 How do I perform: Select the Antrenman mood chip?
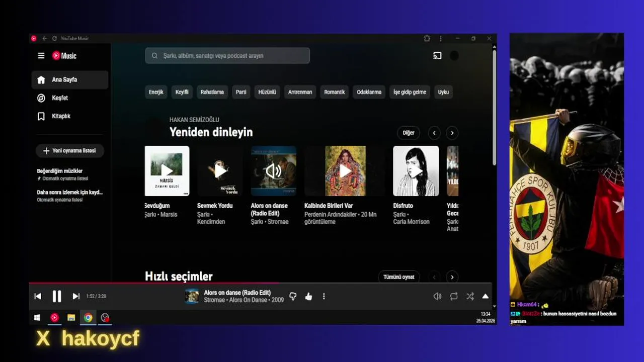(x=300, y=92)
